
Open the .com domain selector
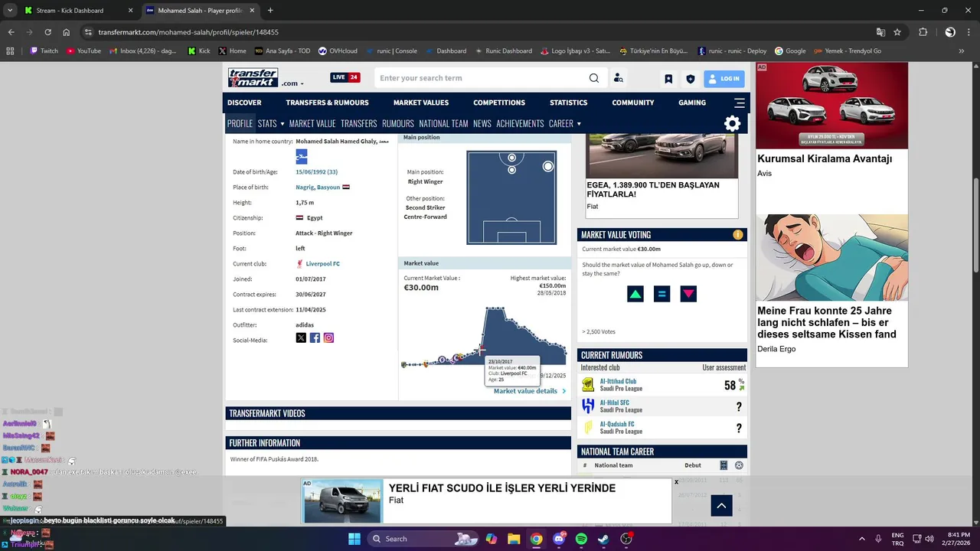coord(292,83)
